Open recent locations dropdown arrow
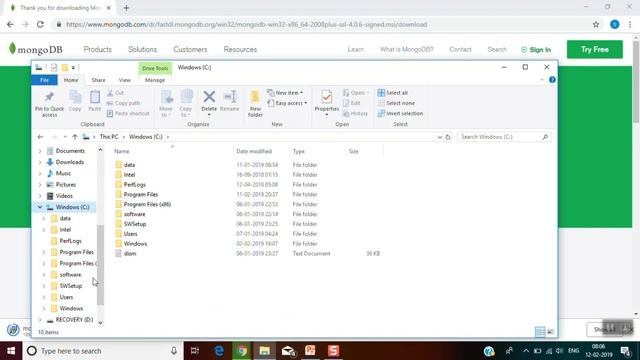The image size is (640, 360). coord(65,137)
